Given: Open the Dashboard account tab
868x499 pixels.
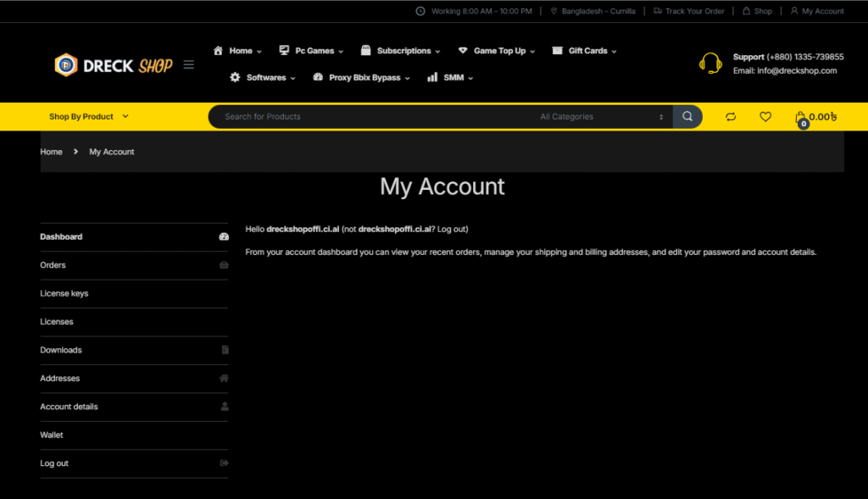Looking at the screenshot, I should (134, 236).
